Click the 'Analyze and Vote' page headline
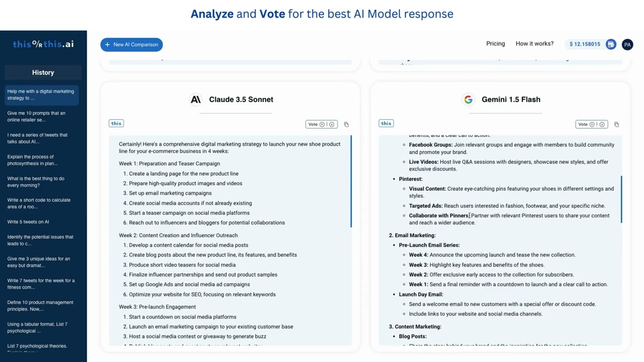 322,14
